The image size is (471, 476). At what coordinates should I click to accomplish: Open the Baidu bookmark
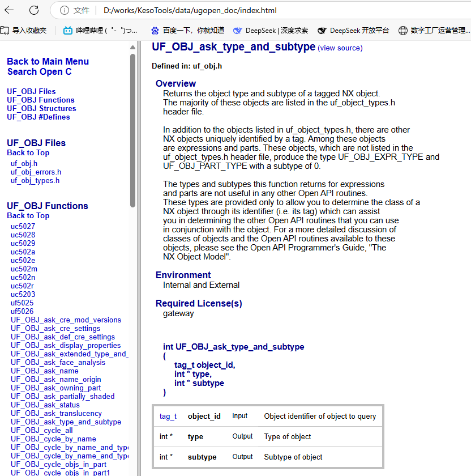187,31
